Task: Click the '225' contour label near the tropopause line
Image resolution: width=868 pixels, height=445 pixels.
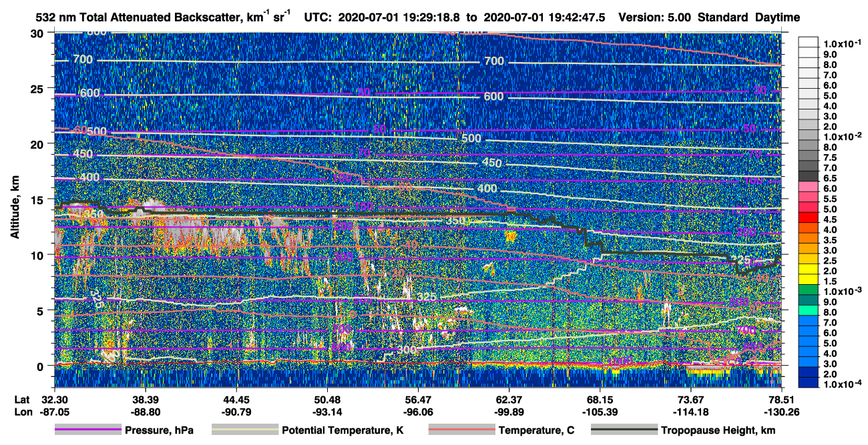Action: [x=742, y=260]
